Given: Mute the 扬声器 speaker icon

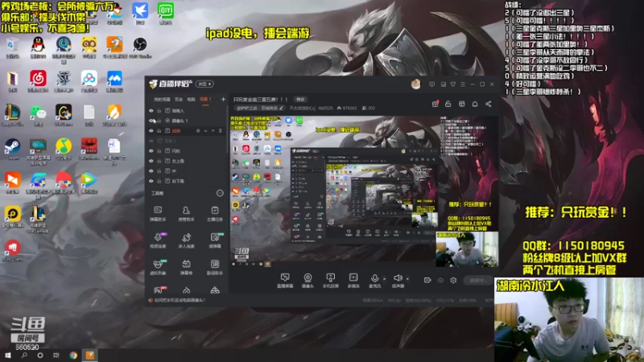Looking at the screenshot, I should (398, 278).
